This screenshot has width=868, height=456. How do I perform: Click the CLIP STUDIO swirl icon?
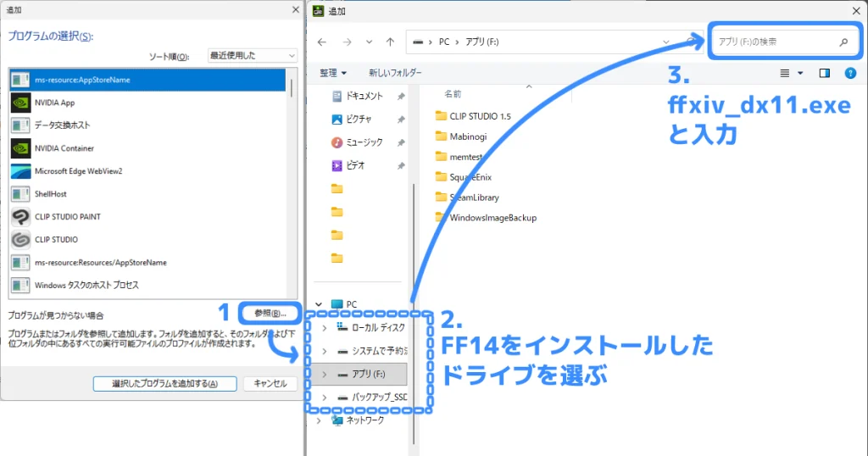[x=20, y=240]
